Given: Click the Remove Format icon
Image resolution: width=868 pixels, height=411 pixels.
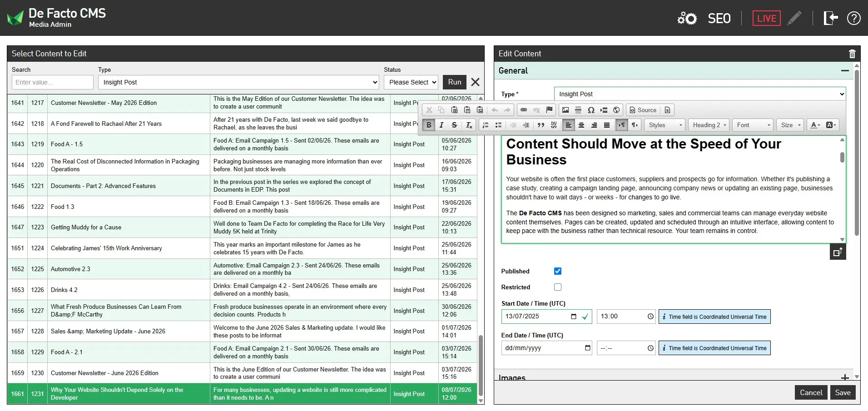Looking at the screenshot, I should [x=469, y=125].
